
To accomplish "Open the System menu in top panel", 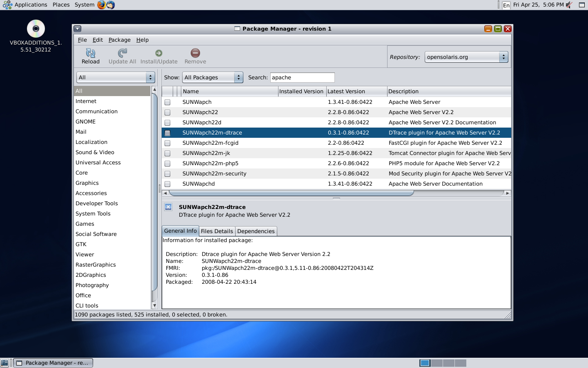I will (85, 5).
